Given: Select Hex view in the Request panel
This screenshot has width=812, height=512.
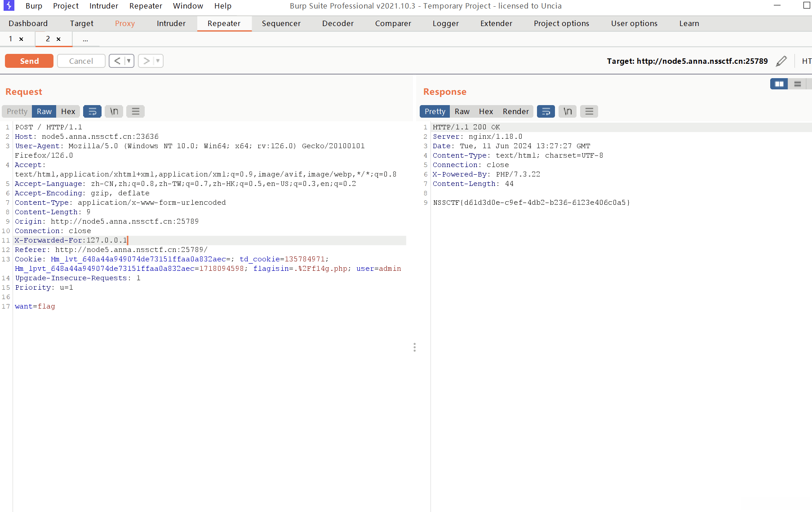Looking at the screenshot, I should tap(68, 111).
